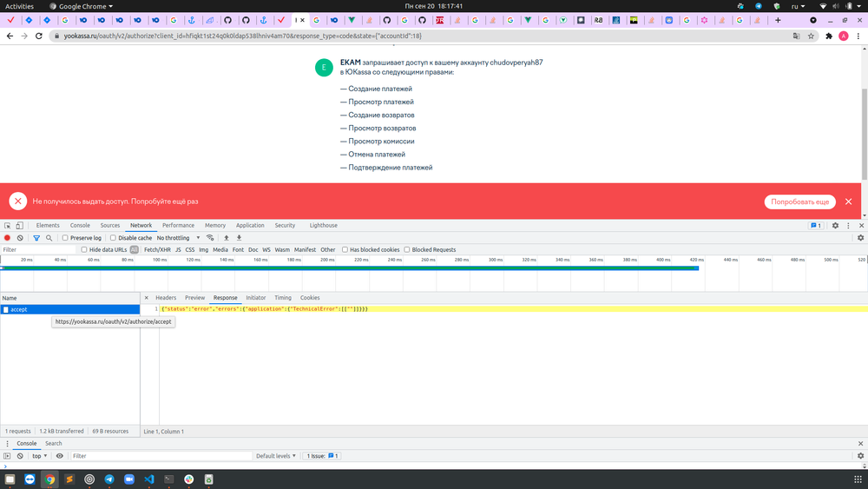Switch to Search tab in drawer
This screenshot has width=868, height=489.
click(x=54, y=444)
